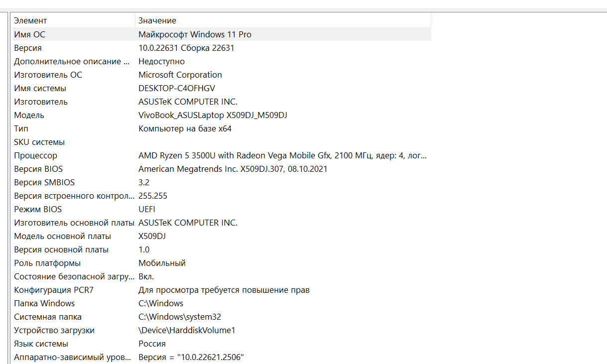Select value 'VivoBook_ASUSLaptop X509DJ_M509DJ'

[x=213, y=115]
